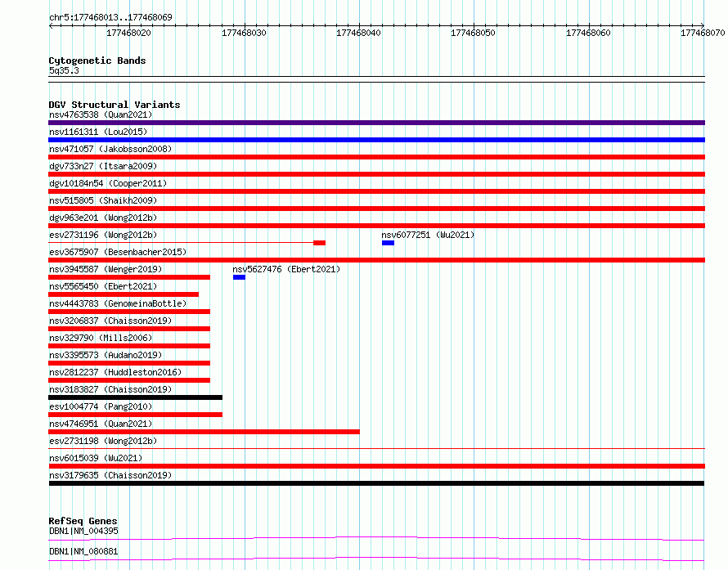Open dgv10184n54 (Cooper2011) entry
This screenshot has width=728, height=570.
pyautogui.click(x=108, y=183)
